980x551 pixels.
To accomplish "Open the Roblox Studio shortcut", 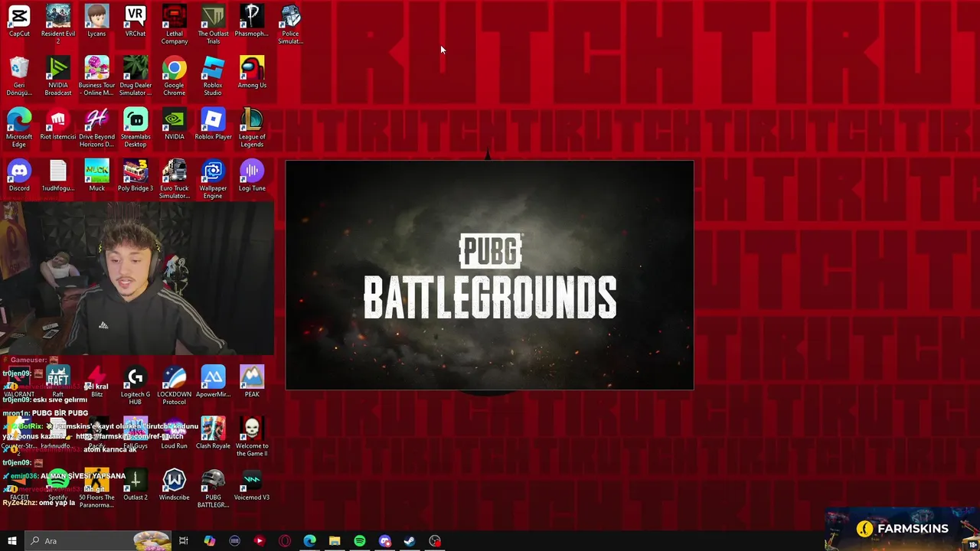I will 213,76.
